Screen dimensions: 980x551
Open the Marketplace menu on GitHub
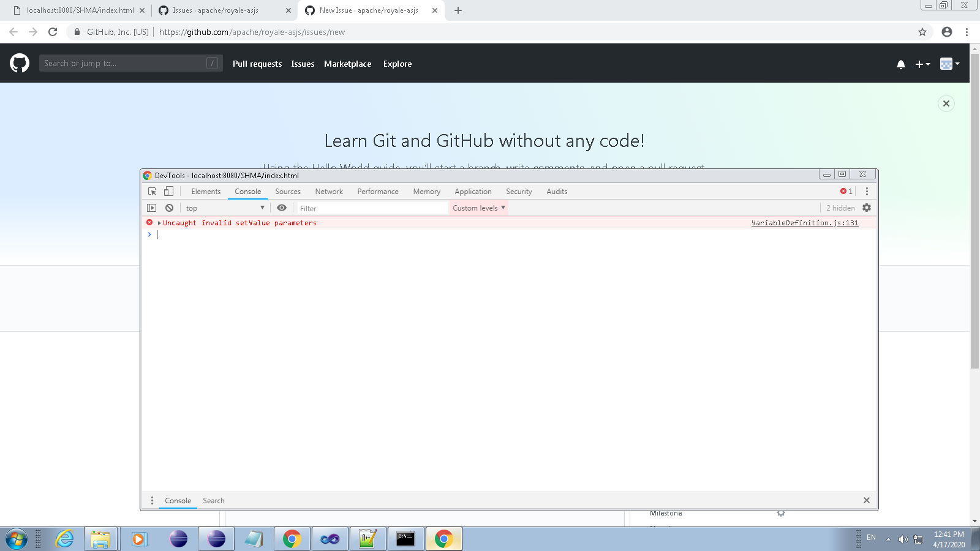point(347,64)
